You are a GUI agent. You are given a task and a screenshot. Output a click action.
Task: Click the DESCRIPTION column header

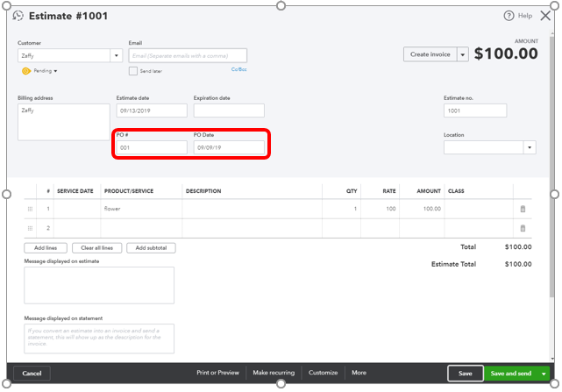(x=203, y=191)
